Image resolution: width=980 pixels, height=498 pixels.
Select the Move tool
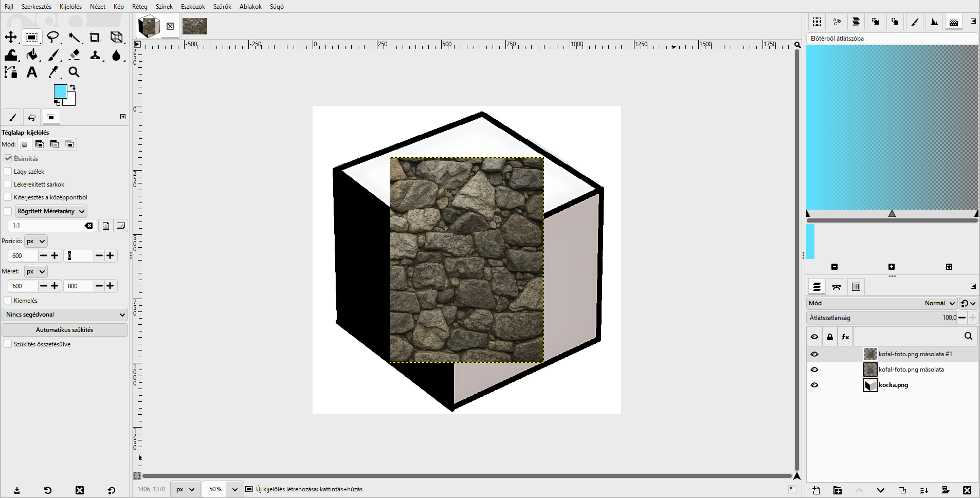click(x=11, y=38)
